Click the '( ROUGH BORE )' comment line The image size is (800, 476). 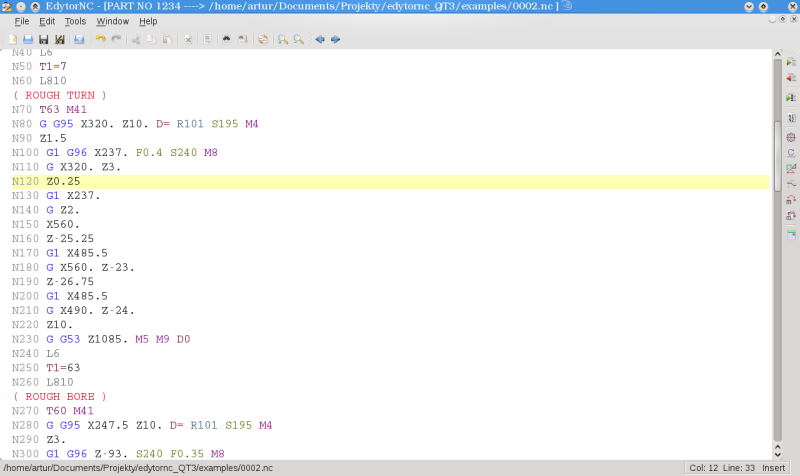point(60,396)
